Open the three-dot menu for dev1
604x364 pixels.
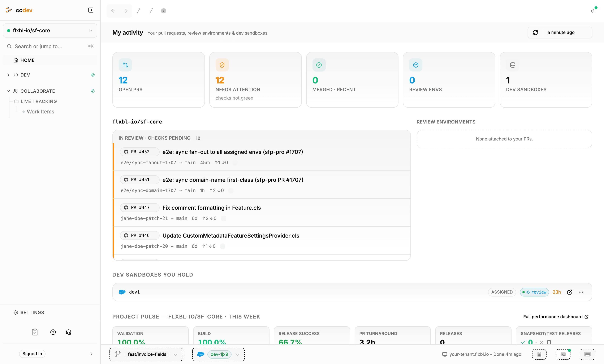(581, 292)
